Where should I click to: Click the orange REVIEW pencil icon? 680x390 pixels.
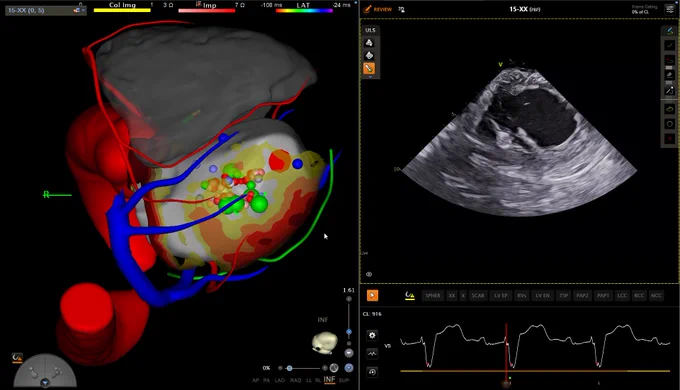click(x=368, y=9)
